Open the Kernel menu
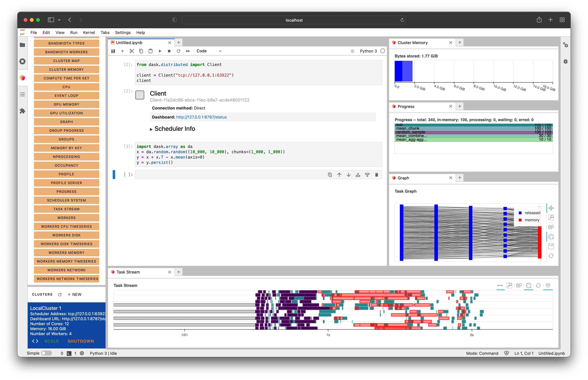 pos(89,32)
